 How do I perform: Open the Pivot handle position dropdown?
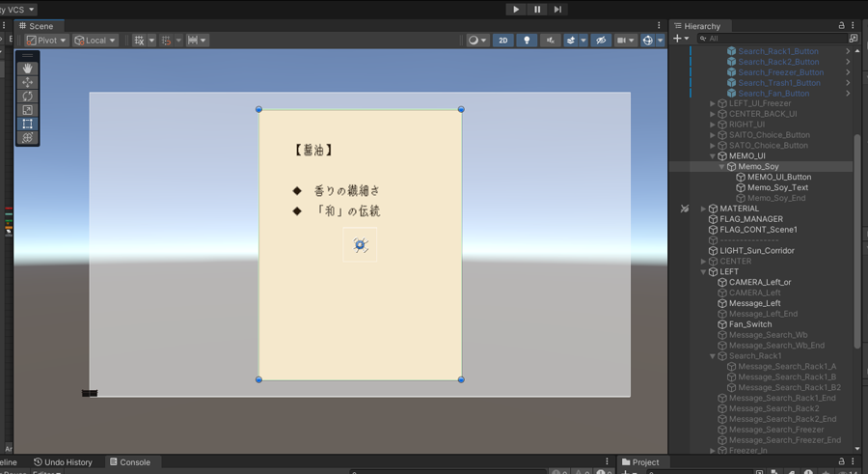point(46,41)
